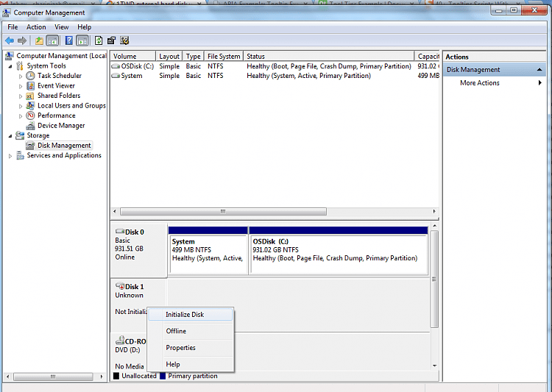Click the console tree horizontal scrollbar

53,377
